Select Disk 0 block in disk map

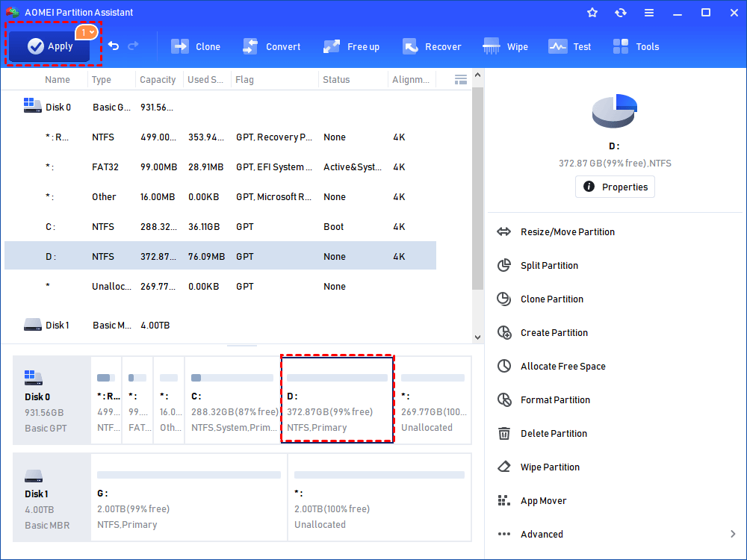click(52, 400)
